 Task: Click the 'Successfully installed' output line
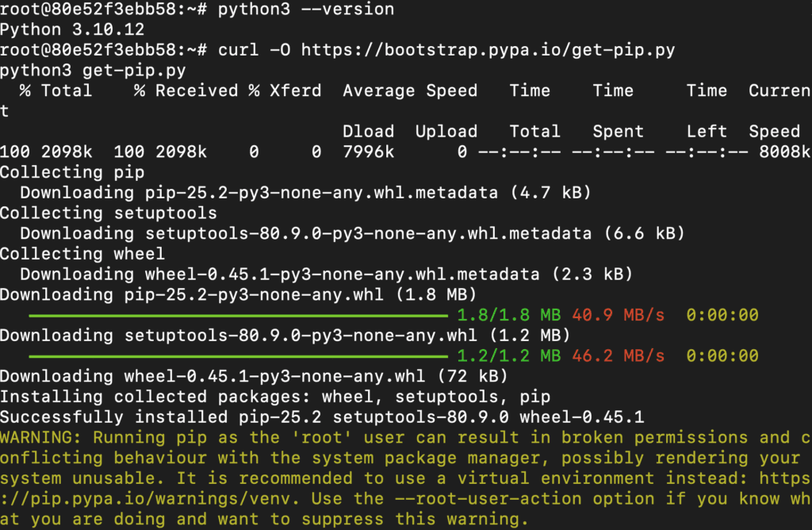click(322, 417)
